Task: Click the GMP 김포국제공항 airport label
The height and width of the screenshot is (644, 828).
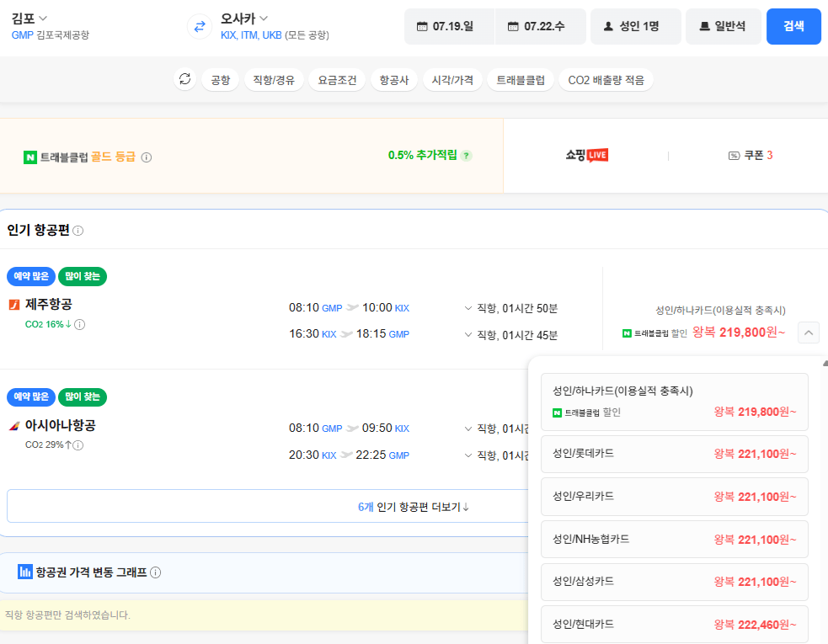Action: [x=51, y=35]
